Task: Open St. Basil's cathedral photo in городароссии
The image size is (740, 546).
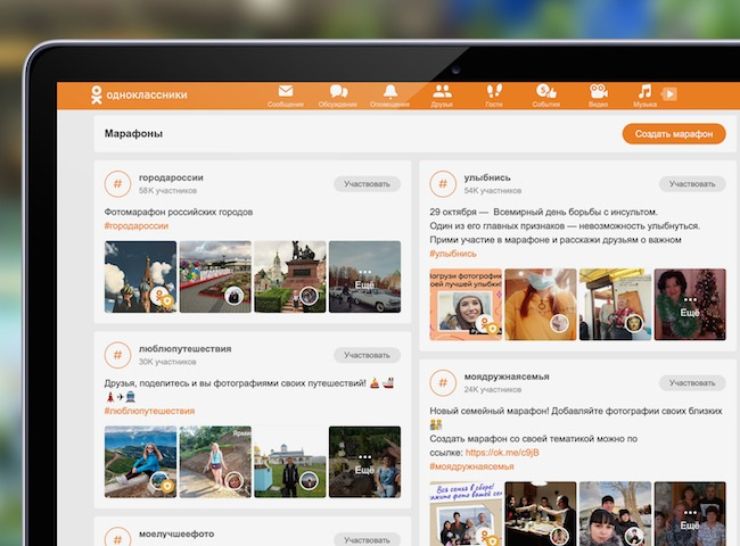Action: pyautogui.click(x=140, y=277)
